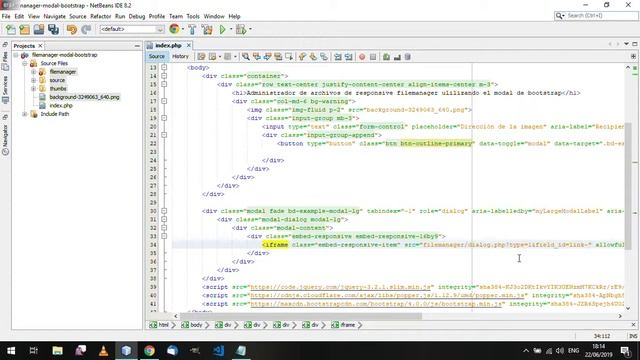Open the File menu
The width and height of the screenshot is (640, 360).
6,16
